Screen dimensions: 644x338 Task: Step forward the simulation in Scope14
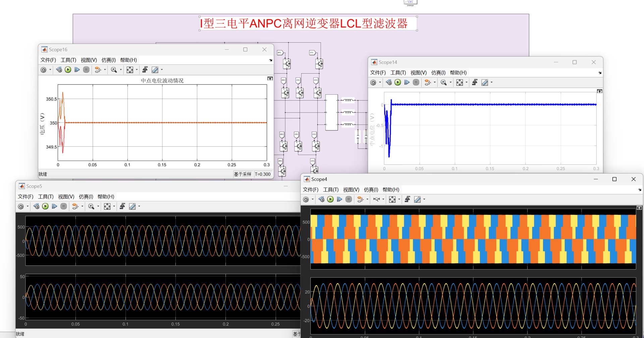click(x=407, y=82)
